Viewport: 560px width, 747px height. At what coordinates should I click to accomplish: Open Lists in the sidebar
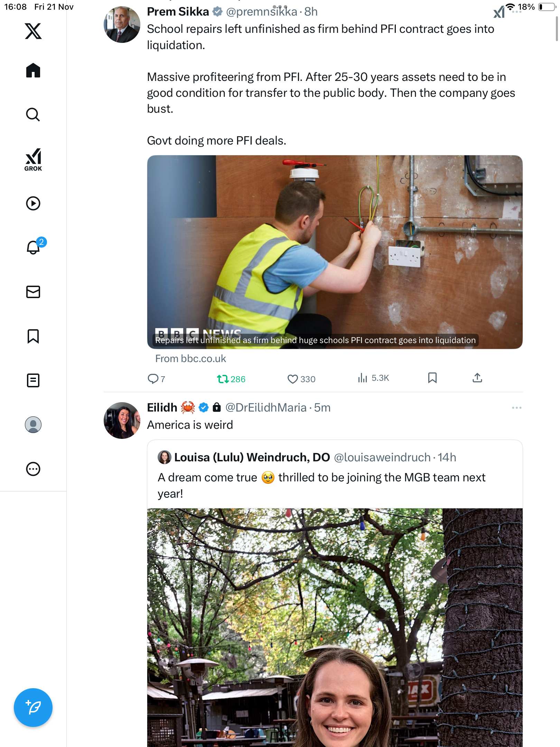click(x=33, y=380)
